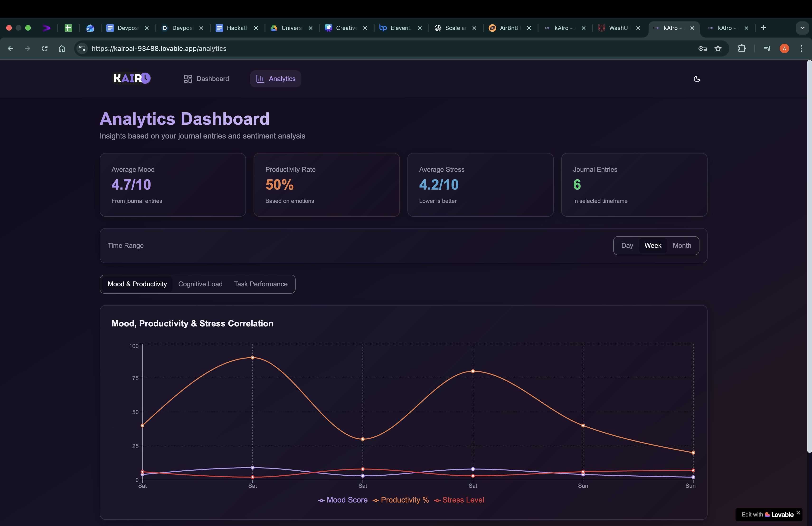This screenshot has height=526, width=812.
Task: Click browser home icon
Action: click(x=61, y=48)
